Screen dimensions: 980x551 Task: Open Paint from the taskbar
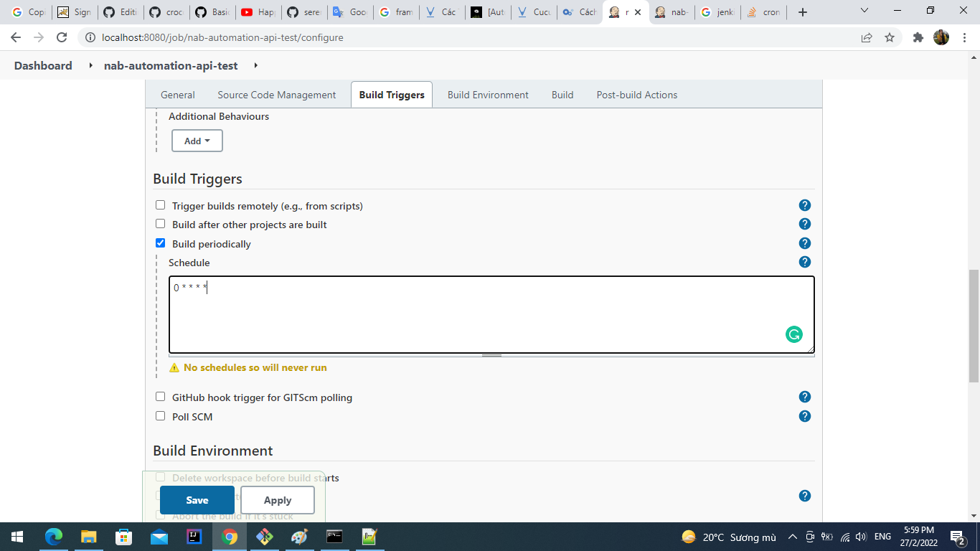299,537
